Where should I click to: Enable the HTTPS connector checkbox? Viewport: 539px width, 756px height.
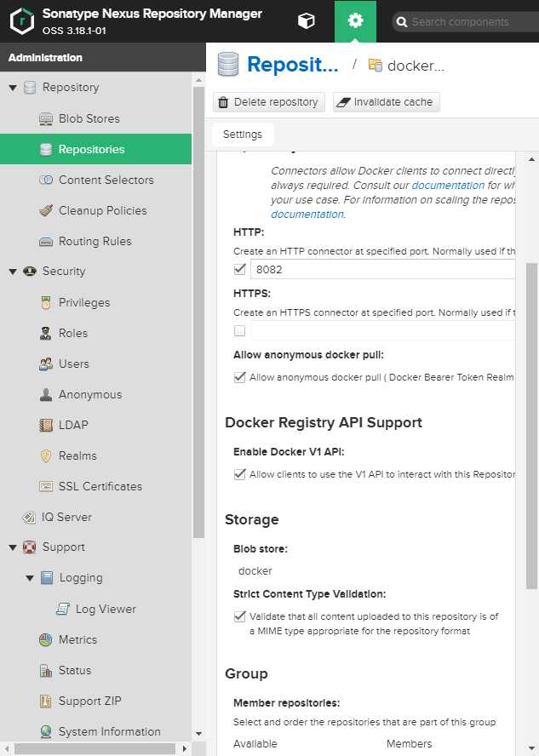[239, 330]
